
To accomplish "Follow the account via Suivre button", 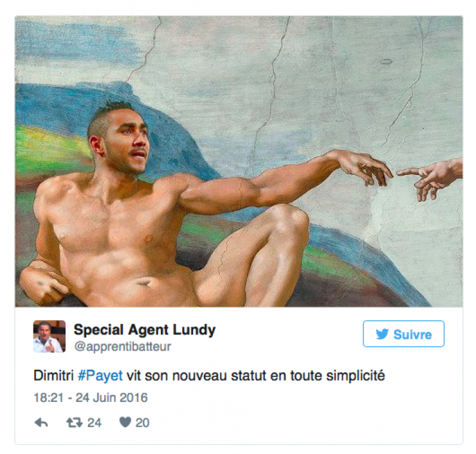I will coord(403,334).
